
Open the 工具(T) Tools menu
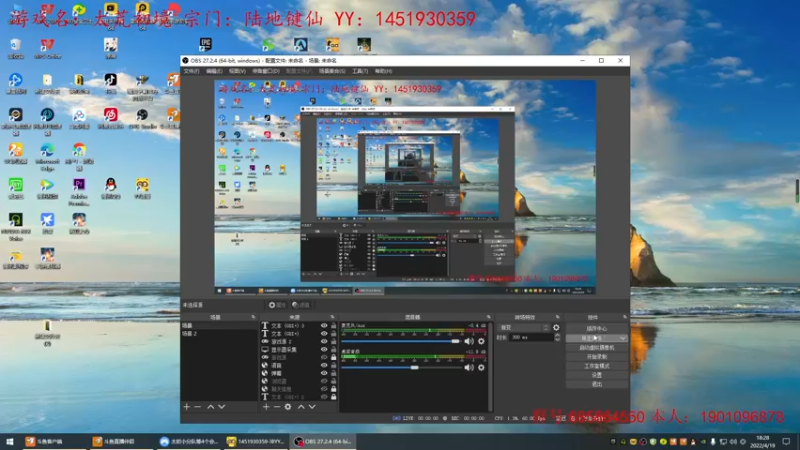pyautogui.click(x=360, y=71)
